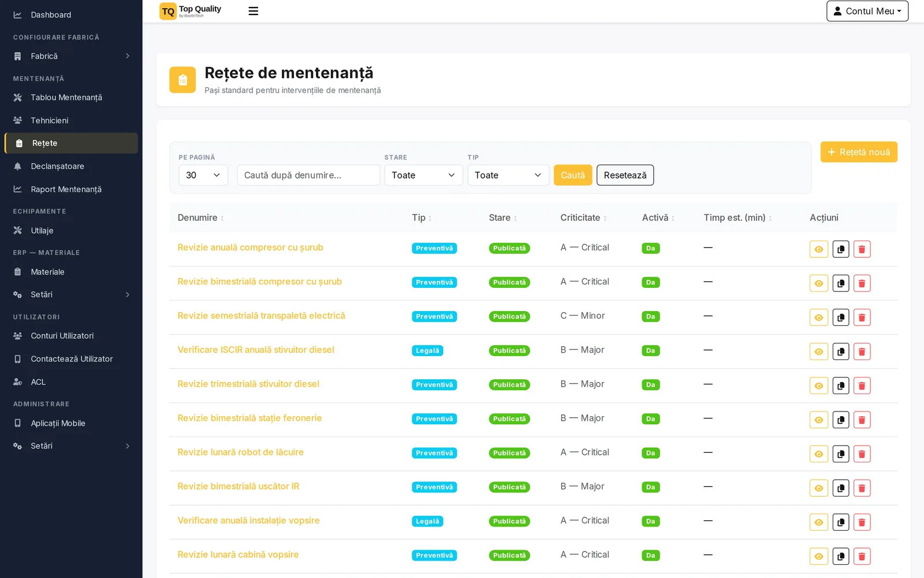This screenshot has height=578, width=924.
Task: View Revizie trimestrială stivuitor diesel recipe
Action: [x=819, y=386]
